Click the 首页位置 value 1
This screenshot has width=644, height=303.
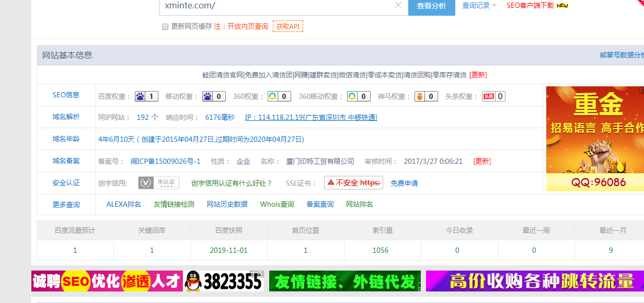click(x=306, y=250)
